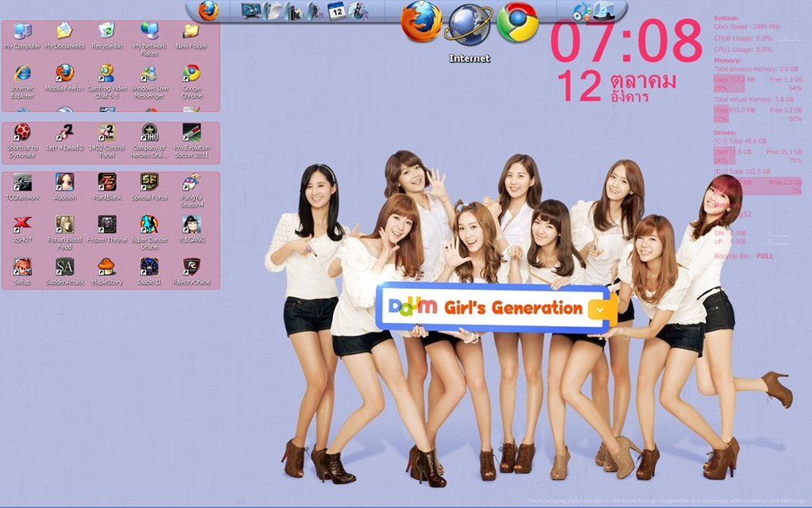Click the 'Clock Speed - 2890 MHz' line
The width and height of the screenshot is (812, 508).
(747, 26)
